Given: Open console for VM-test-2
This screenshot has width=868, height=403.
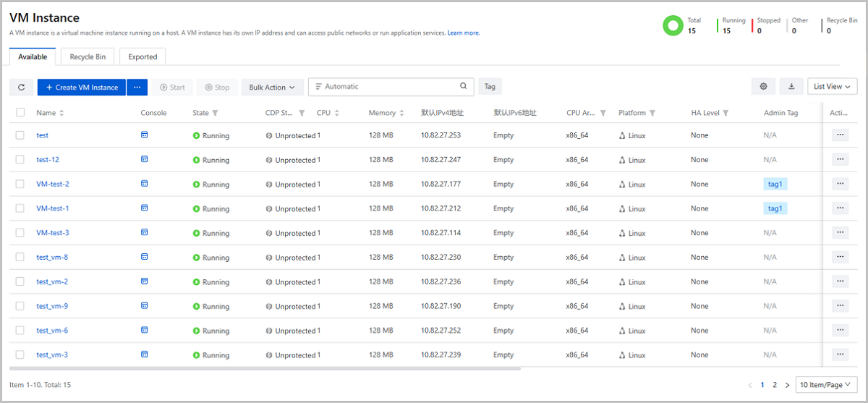Looking at the screenshot, I should point(144,184).
